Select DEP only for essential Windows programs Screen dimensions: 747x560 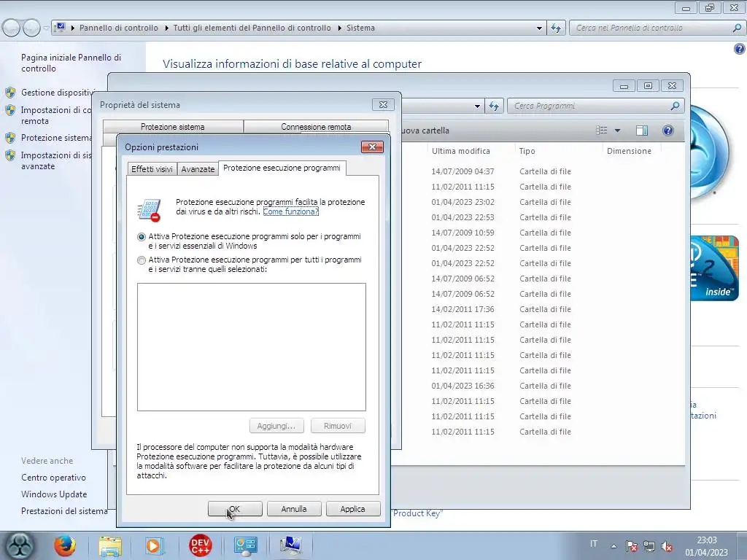142,237
